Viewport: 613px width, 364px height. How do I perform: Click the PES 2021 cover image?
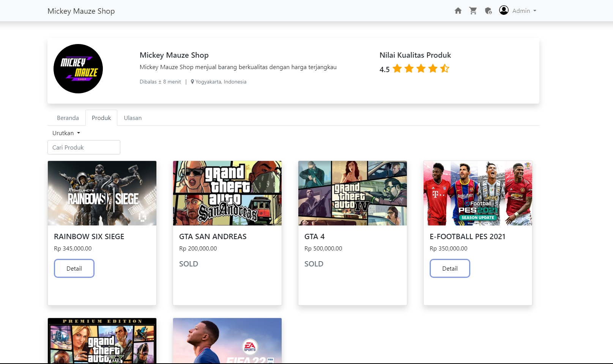(478, 193)
